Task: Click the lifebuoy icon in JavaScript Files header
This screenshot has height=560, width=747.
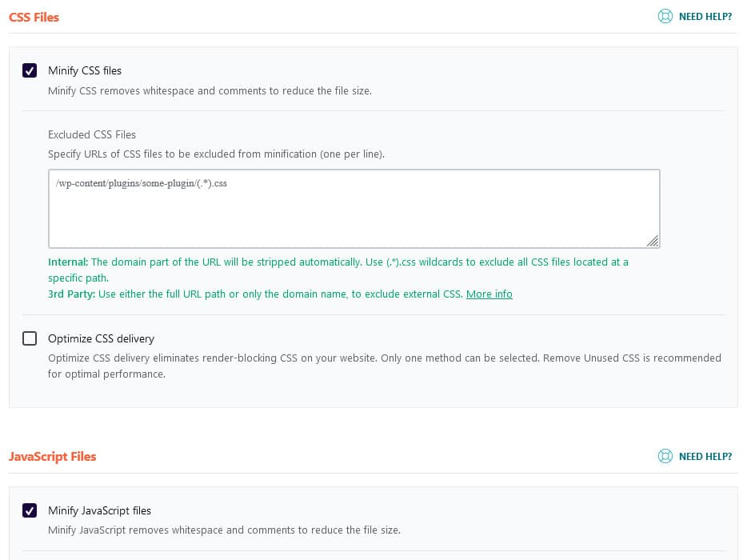Action: pyautogui.click(x=665, y=456)
